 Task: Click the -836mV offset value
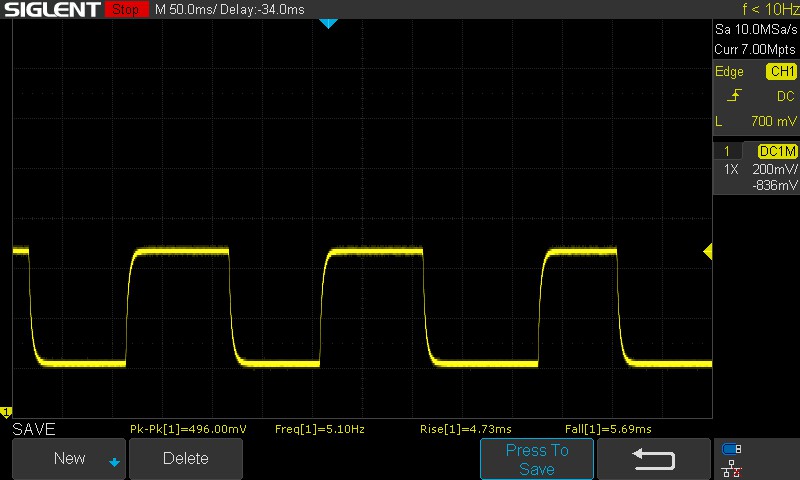point(774,185)
